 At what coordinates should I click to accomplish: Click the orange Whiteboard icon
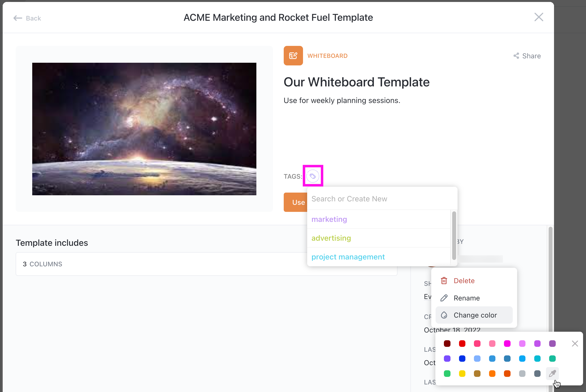(x=293, y=55)
